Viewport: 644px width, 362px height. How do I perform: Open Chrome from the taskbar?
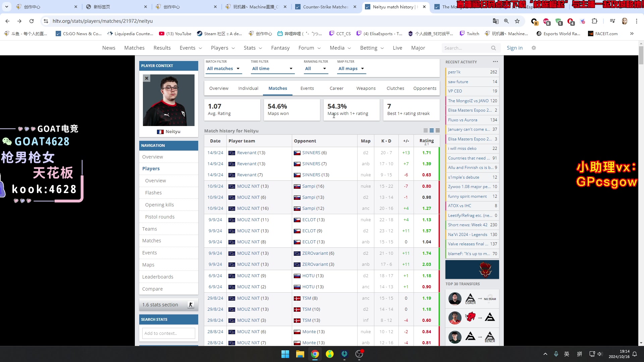pos(315,354)
